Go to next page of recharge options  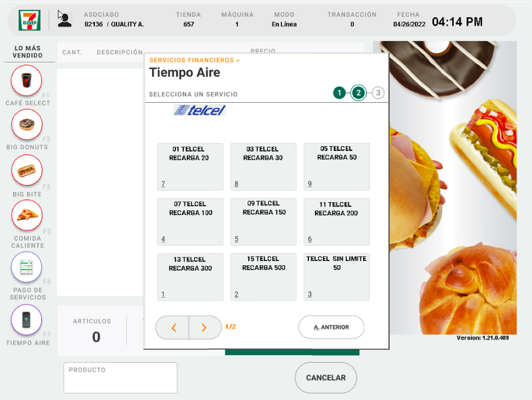tap(205, 327)
